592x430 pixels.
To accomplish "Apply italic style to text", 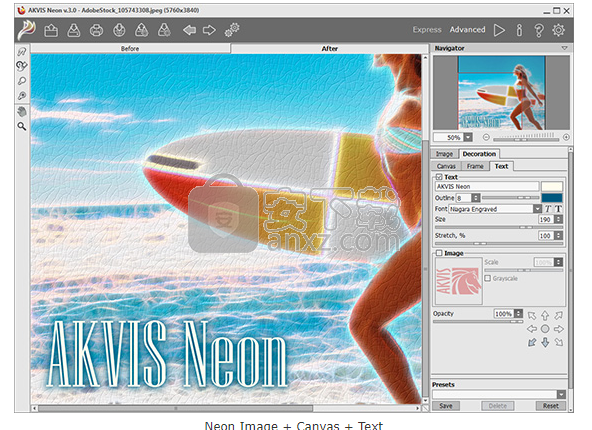I will click(x=548, y=209).
